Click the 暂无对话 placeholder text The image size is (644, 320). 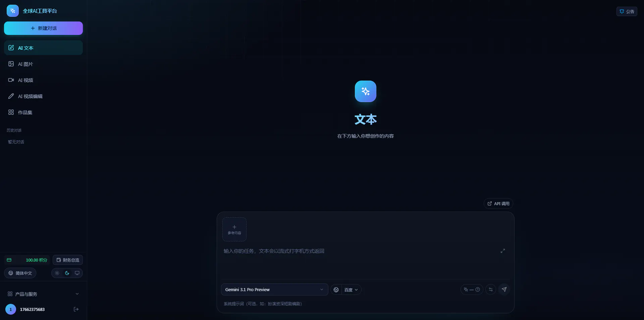[16, 142]
